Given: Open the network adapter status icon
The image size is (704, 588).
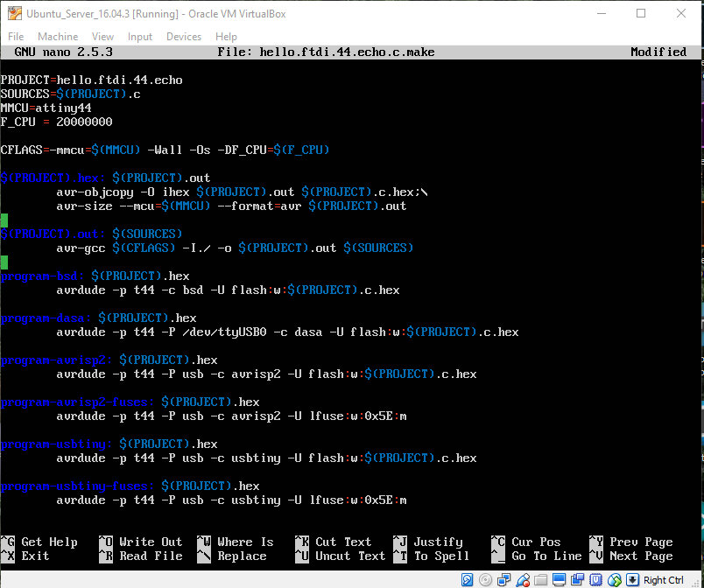Looking at the screenshot, I should [x=503, y=580].
